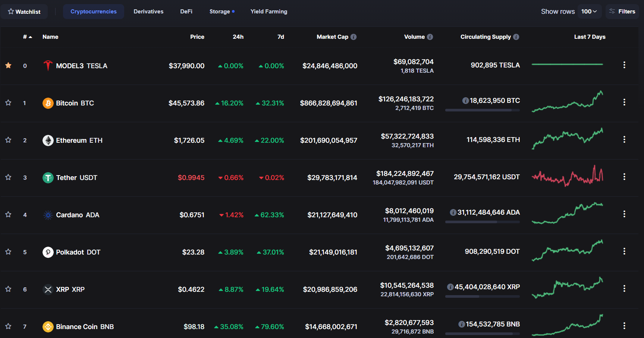Open the Bitcoin row options menu
Screen dimensions: 644x338
(624, 102)
